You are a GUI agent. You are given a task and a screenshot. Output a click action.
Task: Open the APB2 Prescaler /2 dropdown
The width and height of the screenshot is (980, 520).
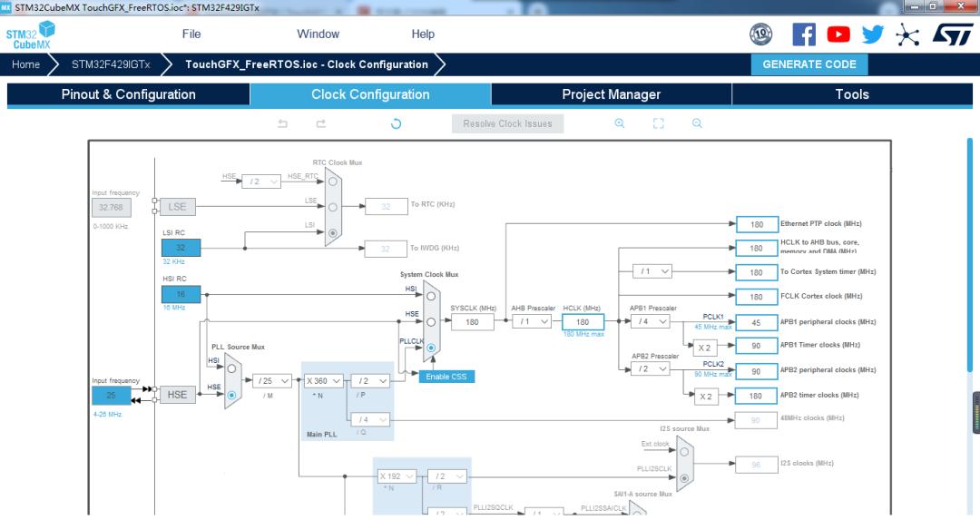650,369
